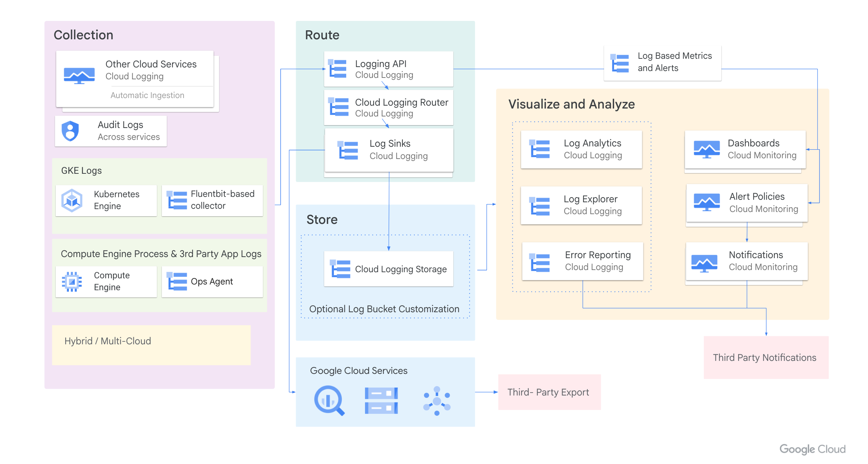The image size is (868, 464).
Task: Click the Across services subtitle
Action: (x=129, y=137)
